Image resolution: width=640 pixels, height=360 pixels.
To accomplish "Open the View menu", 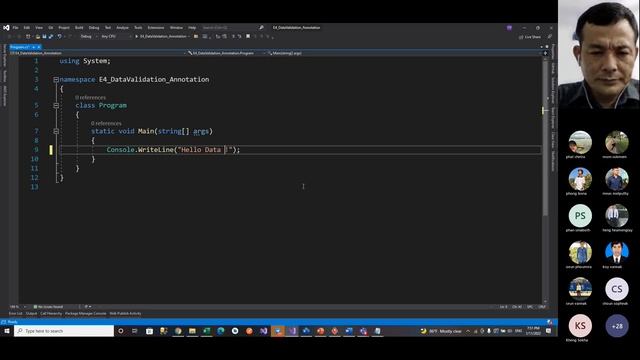I will click(x=39, y=28).
